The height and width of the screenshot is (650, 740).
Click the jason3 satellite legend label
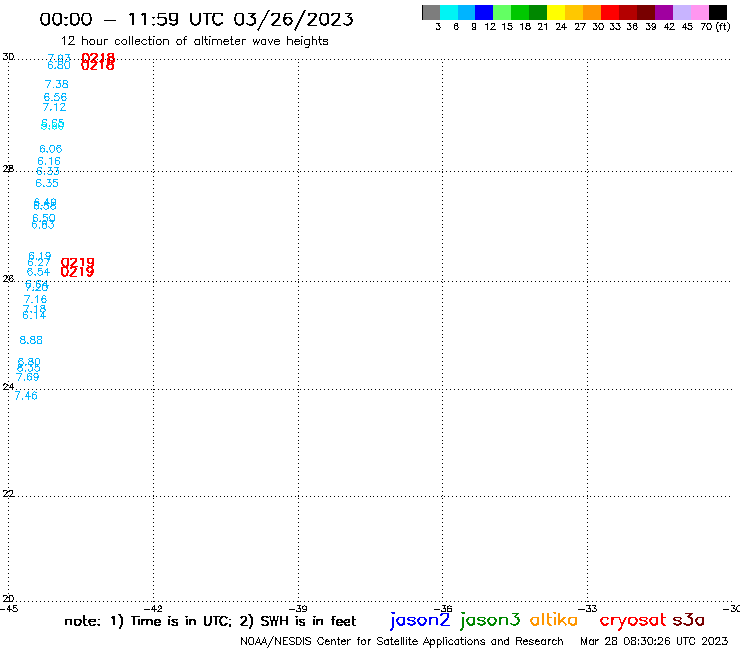click(489, 620)
